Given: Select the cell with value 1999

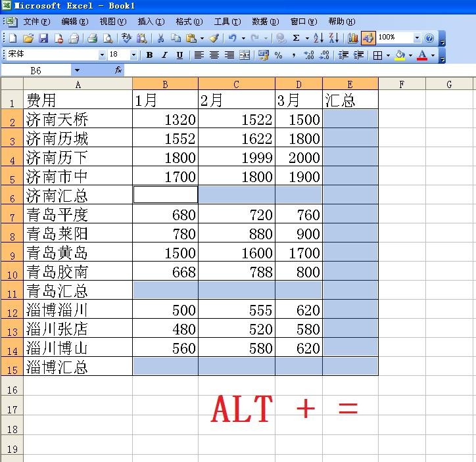Looking at the screenshot, I should coord(237,156).
